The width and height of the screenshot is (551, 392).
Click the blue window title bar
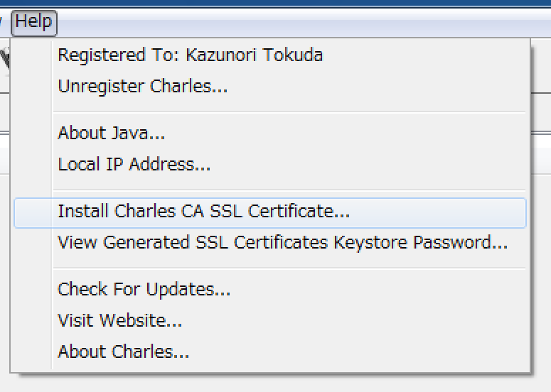(x=276, y=3)
